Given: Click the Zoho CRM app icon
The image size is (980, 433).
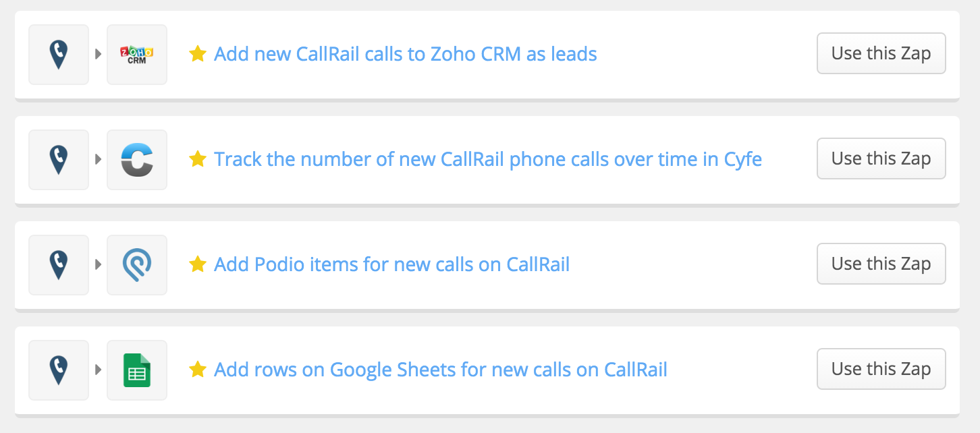Looking at the screenshot, I should click(137, 55).
